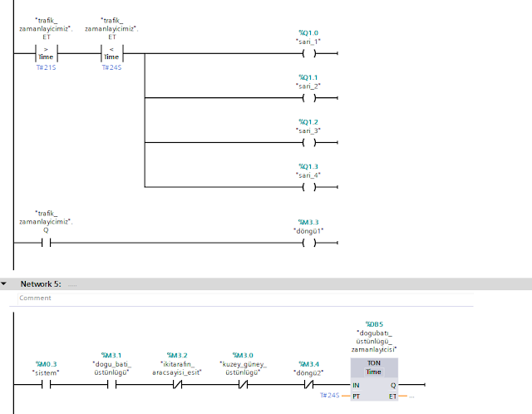Image resolution: width=532 pixels, height=414 pixels.
Task: Select trafik_zamanlayicimiz.ET operand above greater-than comparator
Action: (x=47, y=29)
